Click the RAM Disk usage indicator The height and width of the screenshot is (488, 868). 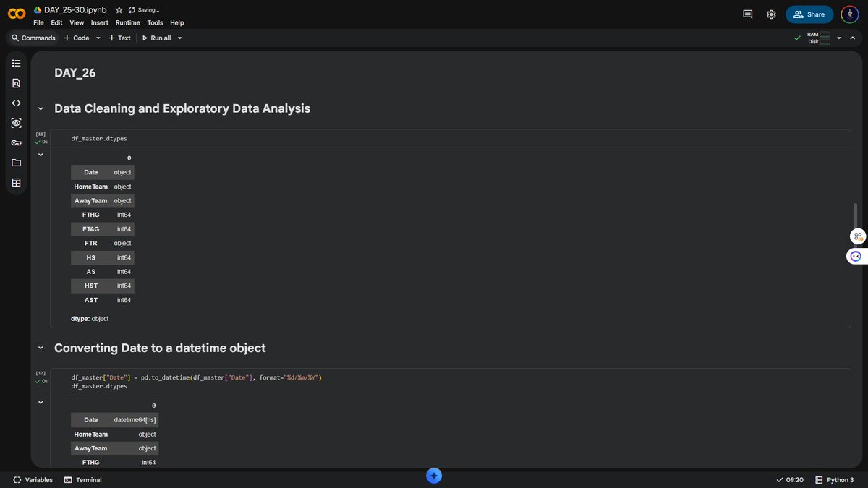coord(819,38)
